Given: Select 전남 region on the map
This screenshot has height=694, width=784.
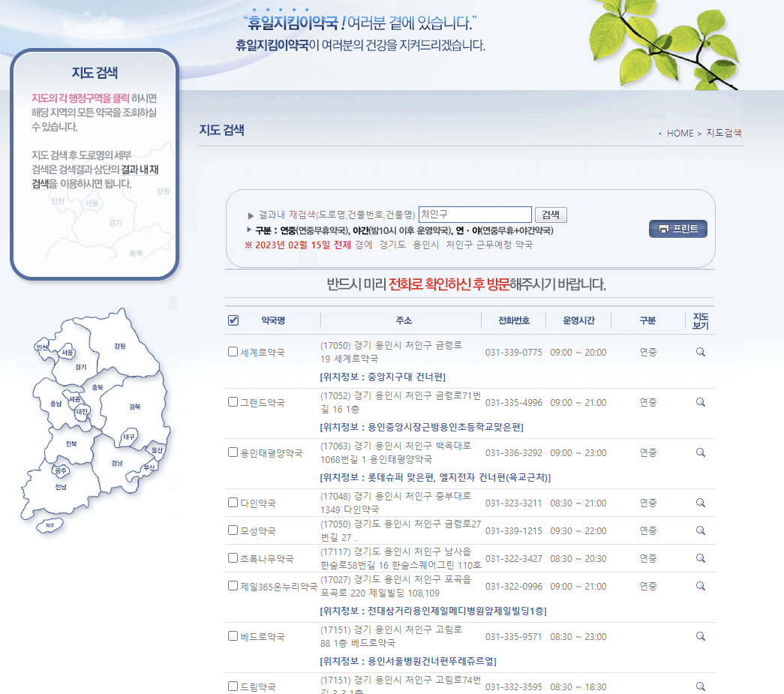Looking at the screenshot, I should [61, 487].
